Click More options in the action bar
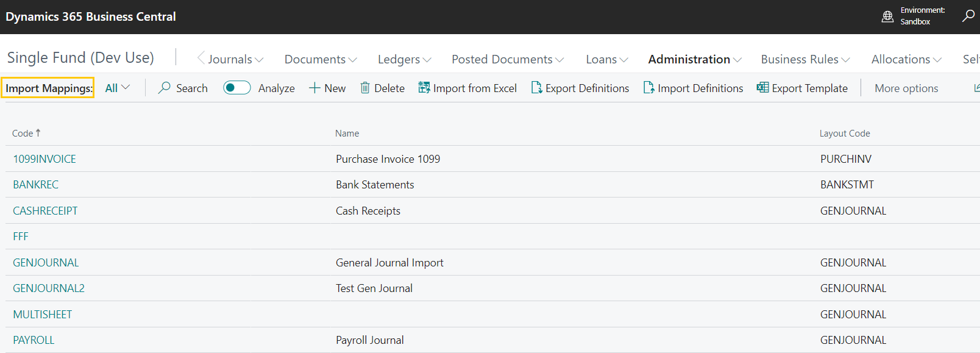This screenshot has width=980, height=353. point(906,88)
